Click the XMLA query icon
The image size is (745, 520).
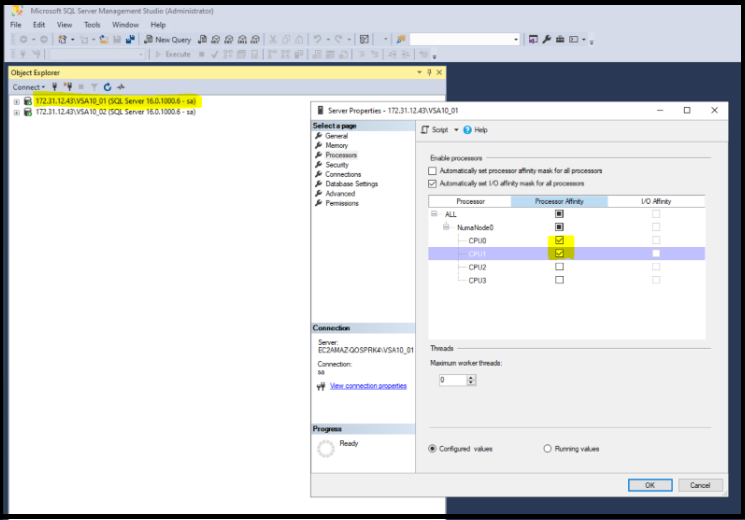[242, 39]
